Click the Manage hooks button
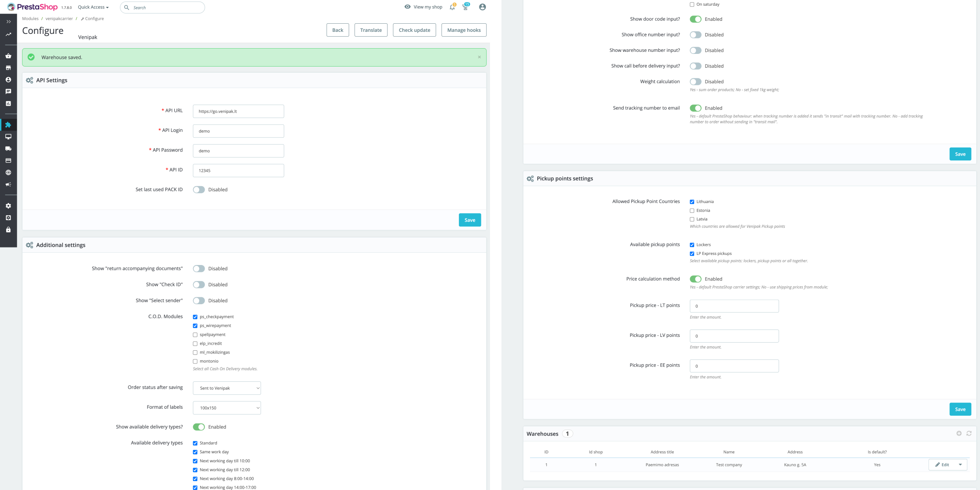 tap(464, 30)
